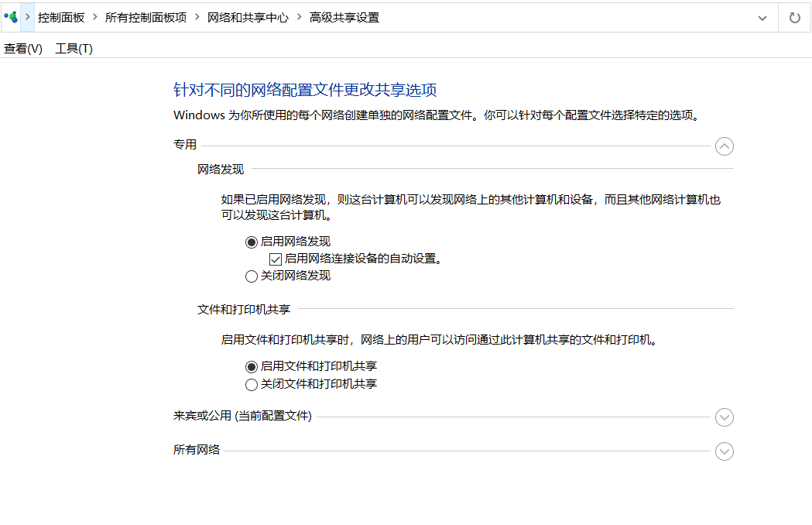
Task: Click the first chevron beside the network icon
Action: coord(28,17)
